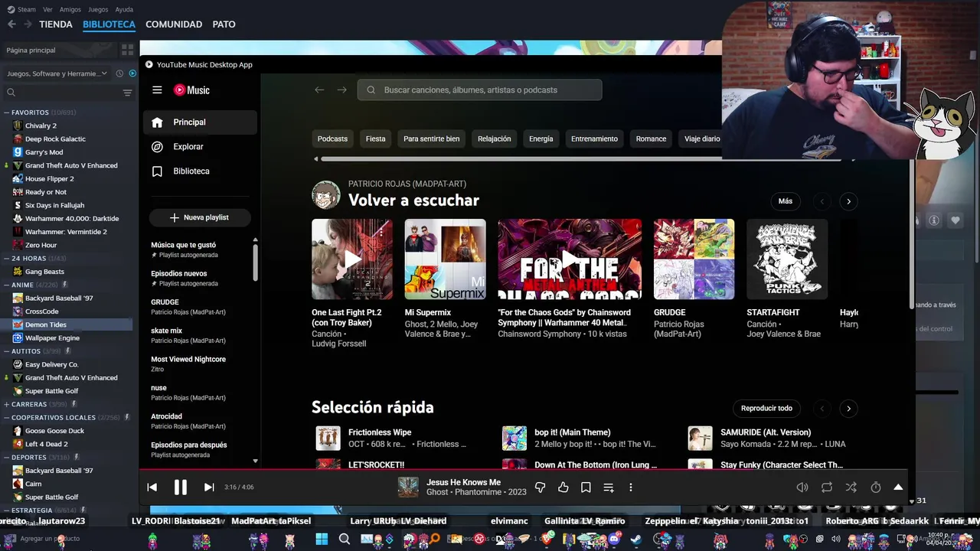Collapse DEPORTES category in Steam
The height and width of the screenshot is (551, 980).
[x=7, y=457]
